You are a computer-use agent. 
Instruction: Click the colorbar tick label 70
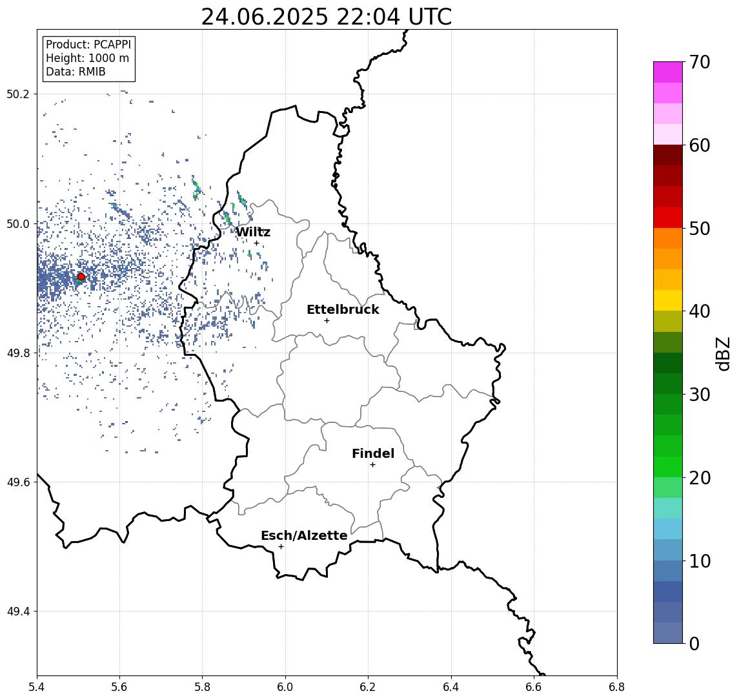[700, 62]
